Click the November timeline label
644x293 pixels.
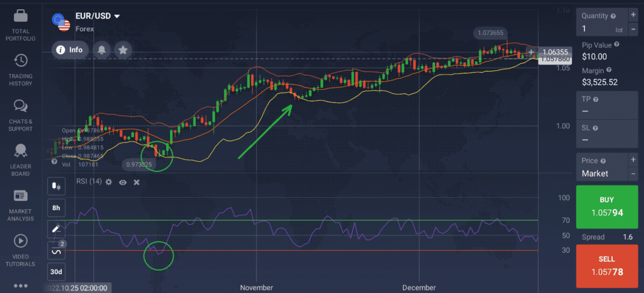(257, 288)
